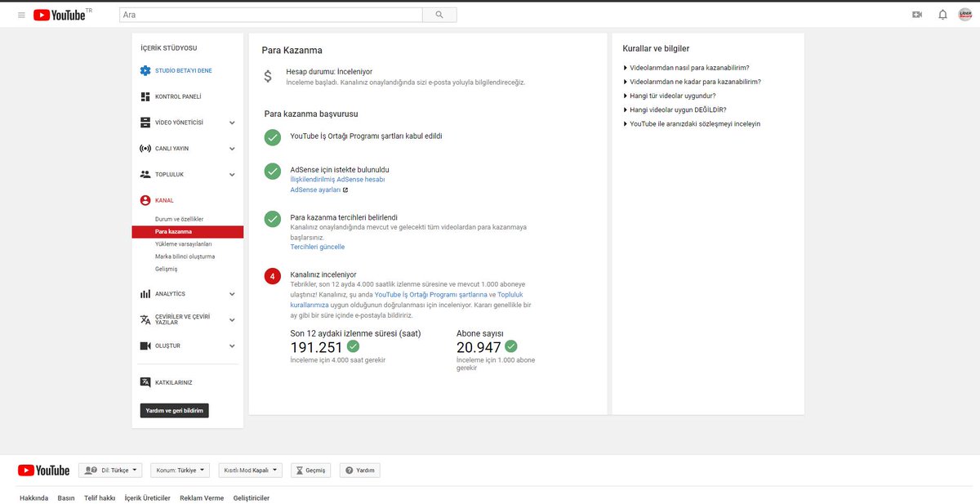
Task: Click the Canlı Yayın broadcast icon
Action: point(145,149)
